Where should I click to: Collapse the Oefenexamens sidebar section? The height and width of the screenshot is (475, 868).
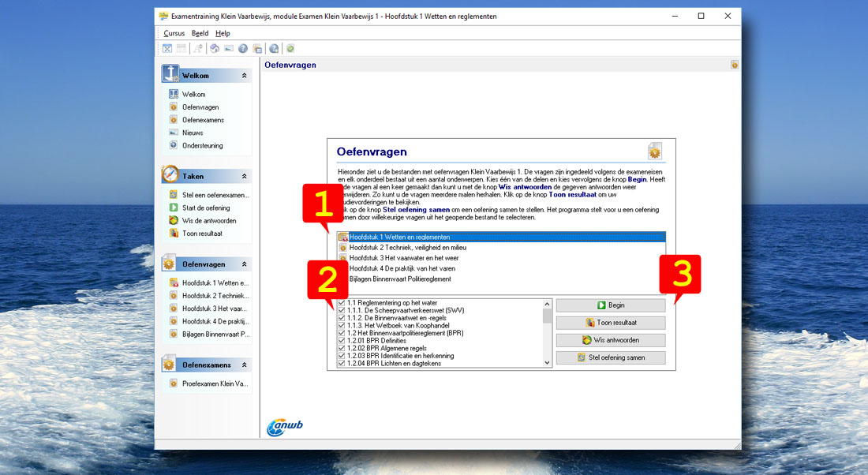point(245,365)
